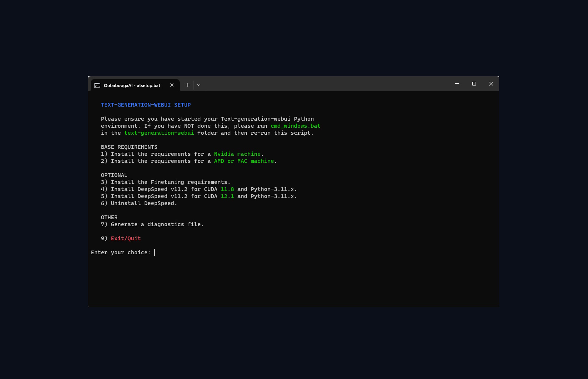Minimize the terminal window
The height and width of the screenshot is (379, 588).
[x=457, y=84]
